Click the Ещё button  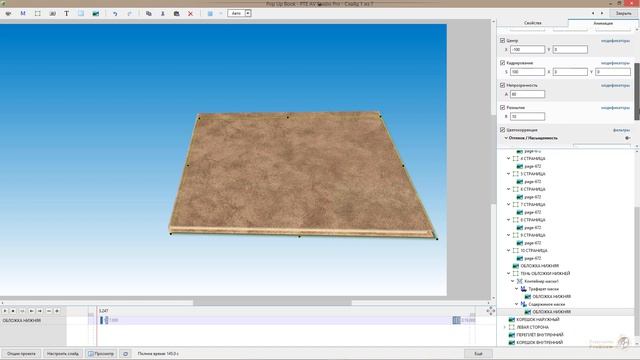pos(478,353)
